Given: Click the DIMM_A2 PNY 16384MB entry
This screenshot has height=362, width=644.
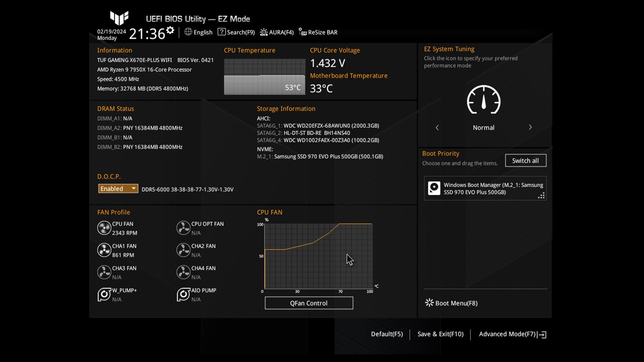Looking at the screenshot, I should [x=140, y=128].
